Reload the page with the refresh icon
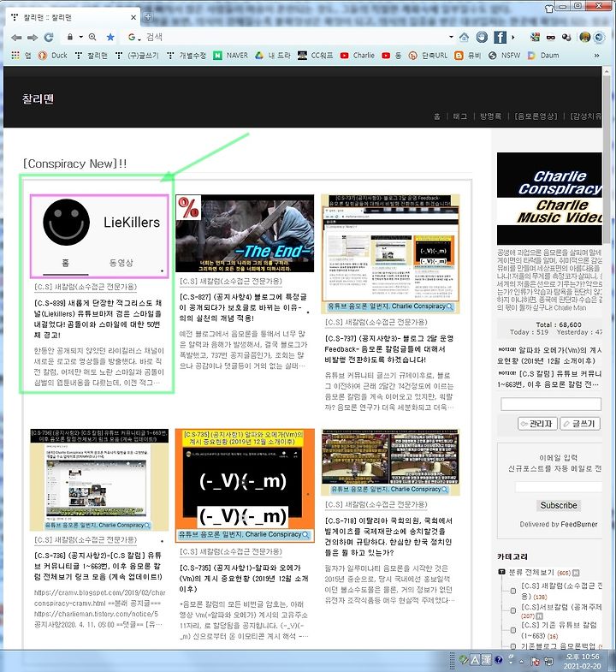This screenshot has height=672, width=616. tap(49, 38)
